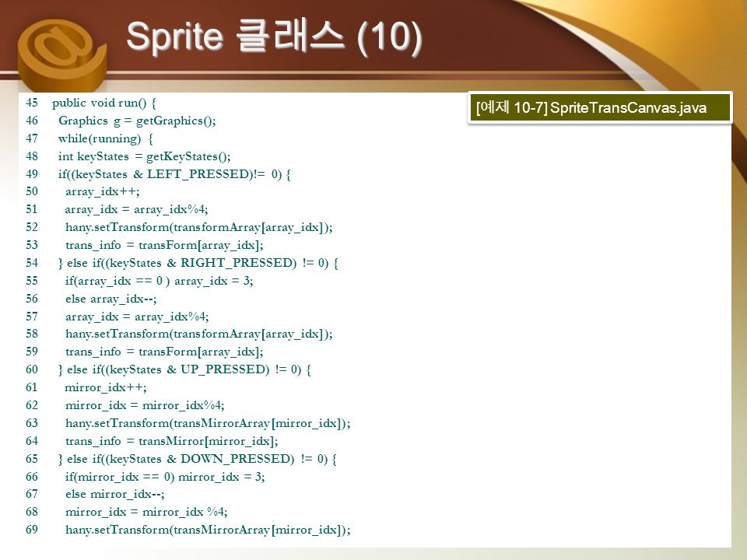Click the @ logo emblem

[61, 54]
